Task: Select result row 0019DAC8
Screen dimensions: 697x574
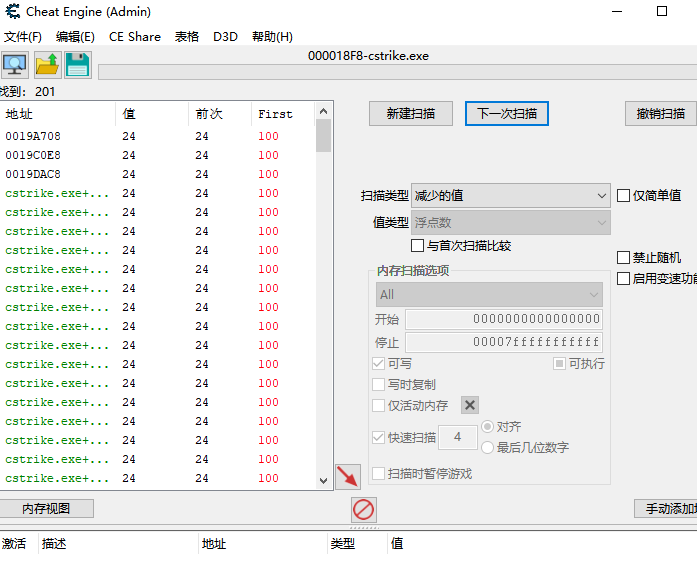Action: coord(157,174)
